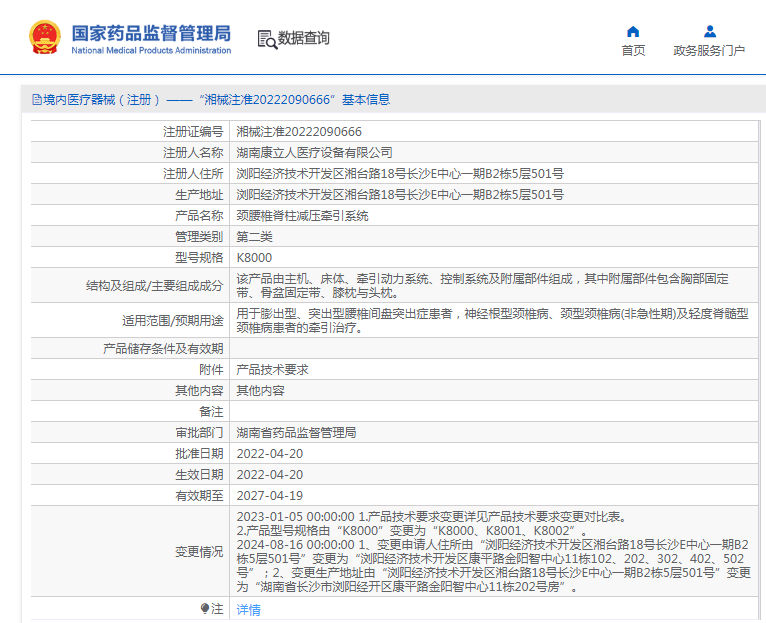Click the 数据查询 magnifier icon
Viewport: 766px width, 623px height.
(x=267, y=39)
